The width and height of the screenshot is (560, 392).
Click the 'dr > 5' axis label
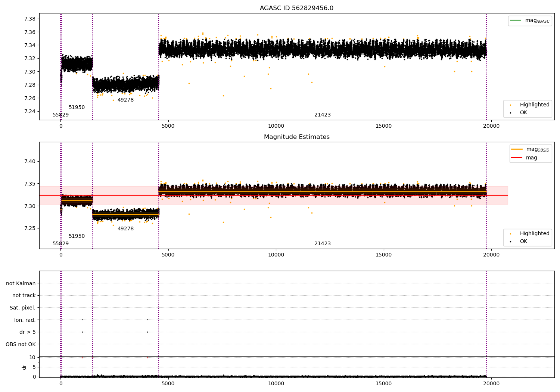pyautogui.click(x=28, y=332)
